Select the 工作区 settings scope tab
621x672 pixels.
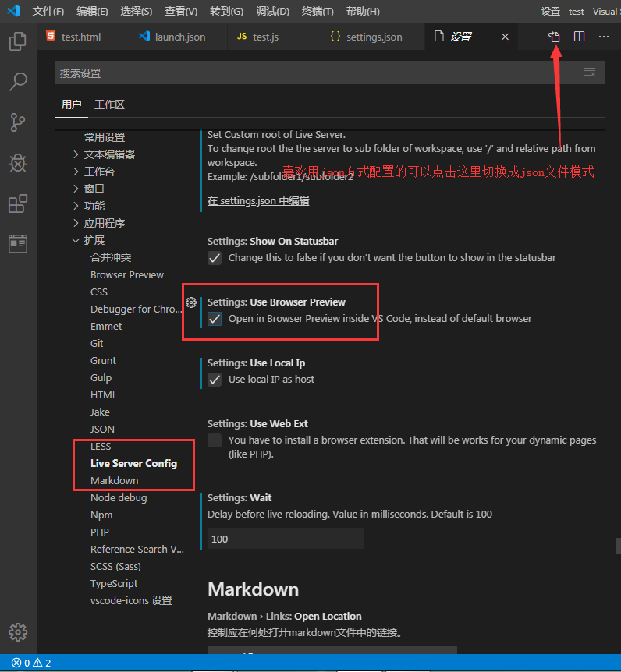(x=109, y=104)
